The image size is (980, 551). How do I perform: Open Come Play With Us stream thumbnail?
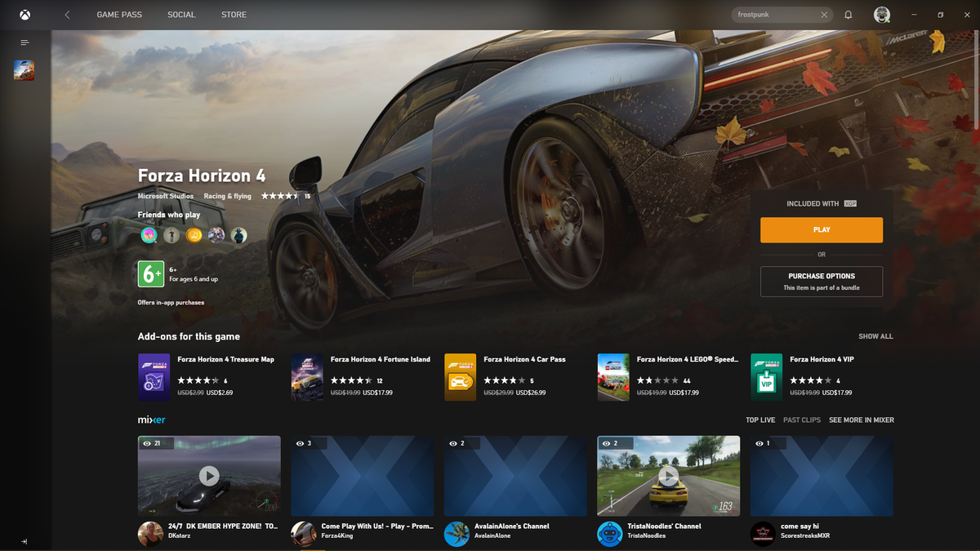[362, 475]
